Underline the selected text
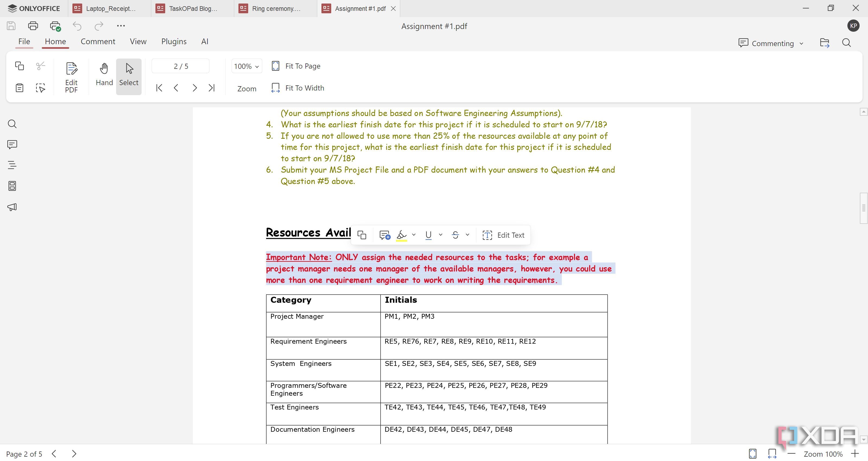The height and width of the screenshot is (461, 868). click(x=428, y=235)
